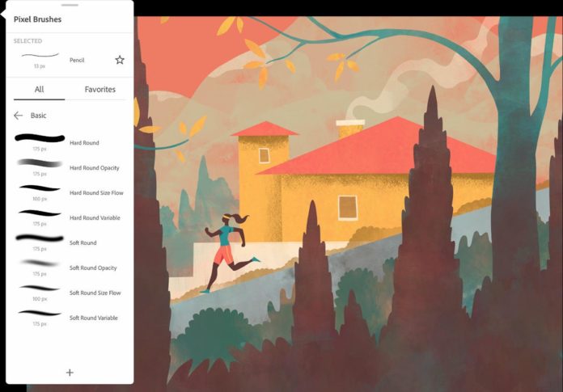Click the Soft Round Opacity label
The height and width of the screenshot is (392, 563).
[93, 268]
